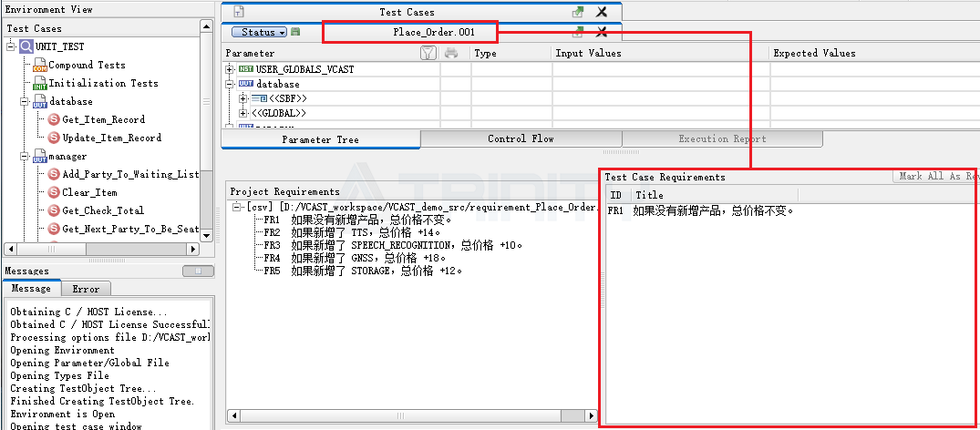Screen dimensions: 980x430
Task: Select the Get_Item_Record subprogram
Action: click(x=103, y=119)
